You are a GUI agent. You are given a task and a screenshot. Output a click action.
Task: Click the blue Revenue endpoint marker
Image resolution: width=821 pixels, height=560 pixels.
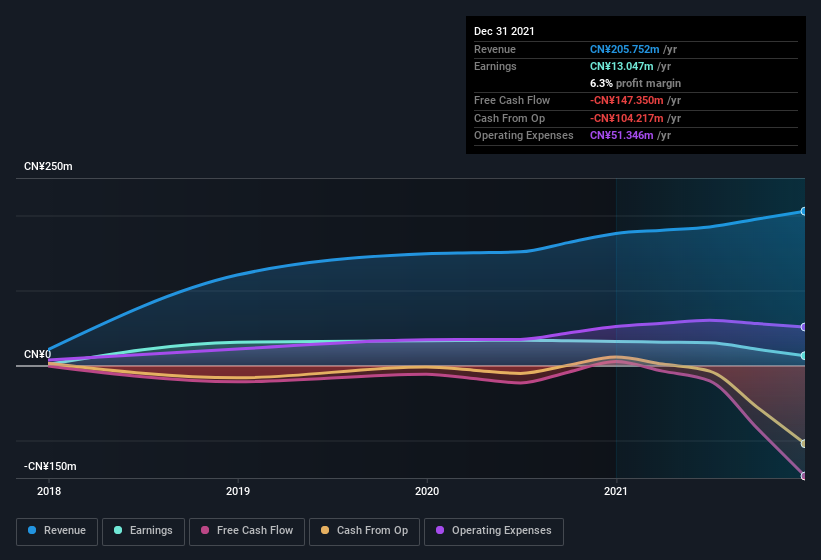coord(804,211)
